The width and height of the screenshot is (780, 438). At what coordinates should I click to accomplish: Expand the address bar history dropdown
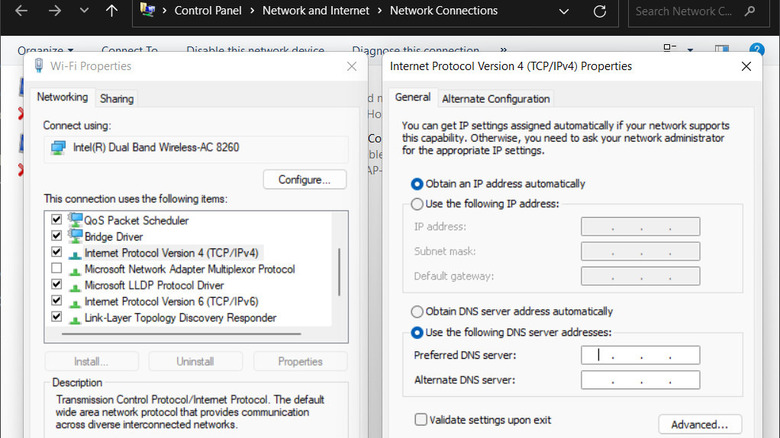(x=568, y=11)
